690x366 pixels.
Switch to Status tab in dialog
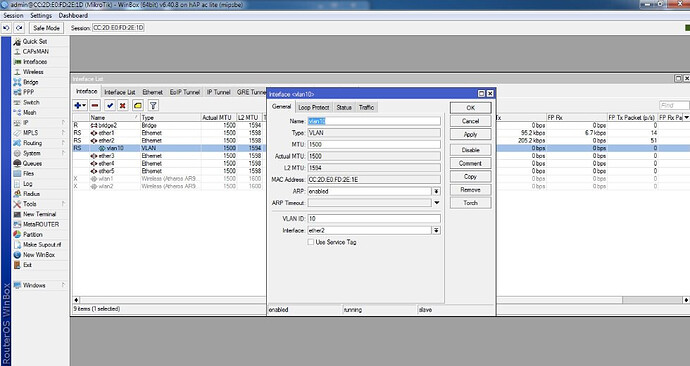[344, 107]
